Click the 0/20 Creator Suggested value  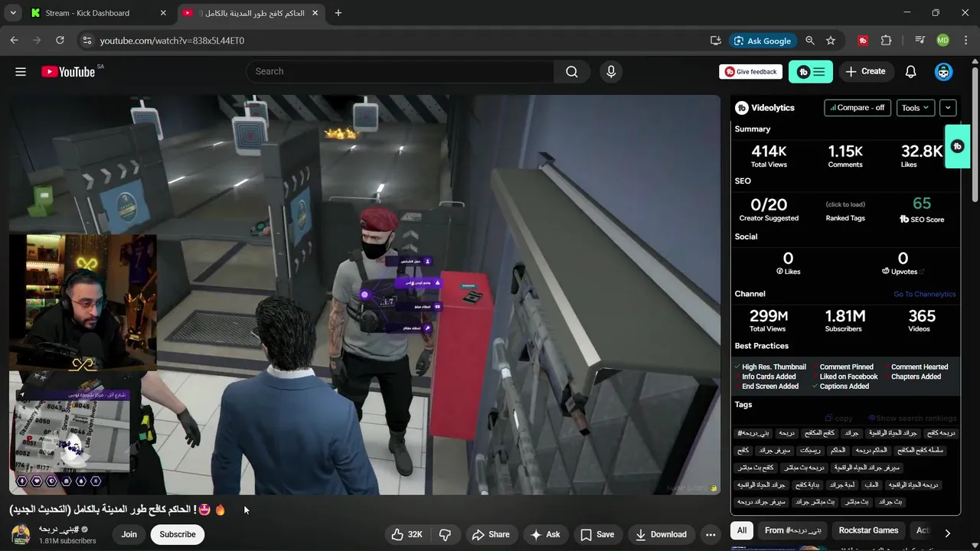click(769, 204)
